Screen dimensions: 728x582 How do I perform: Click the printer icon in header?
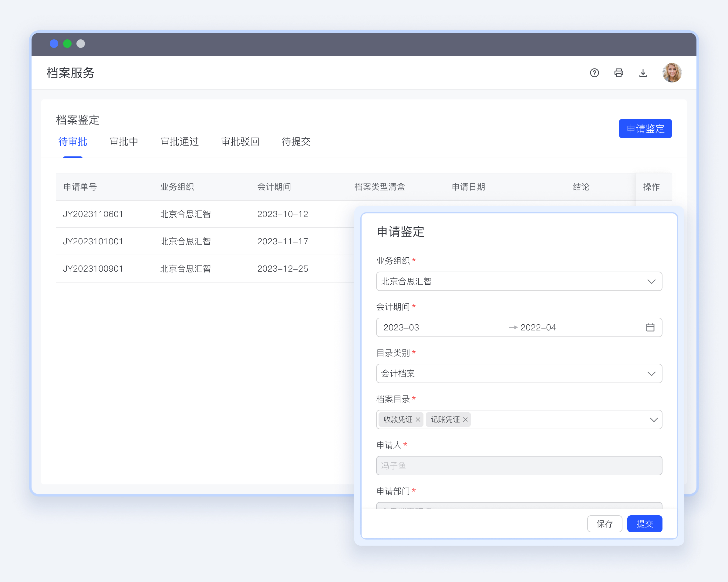pyautogui.click(x=618, y=73)
